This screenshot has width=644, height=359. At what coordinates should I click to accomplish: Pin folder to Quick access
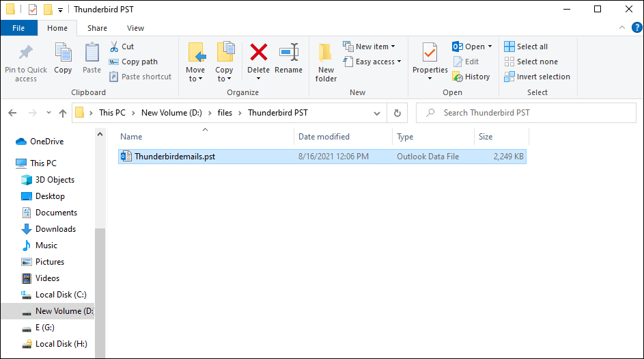click(26, 62)
